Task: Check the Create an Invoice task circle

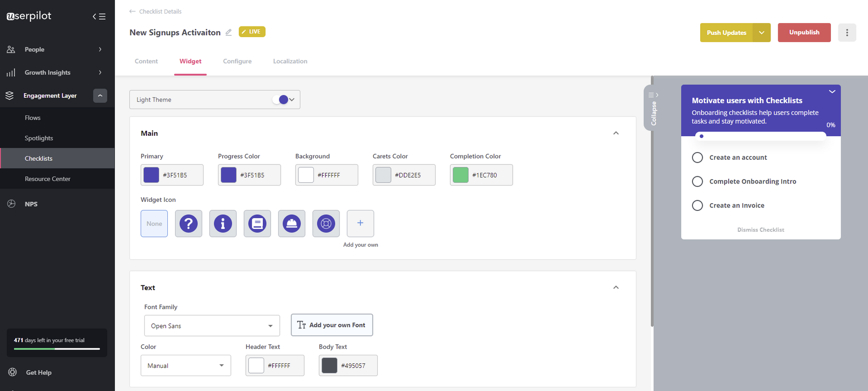Action: 697,205
